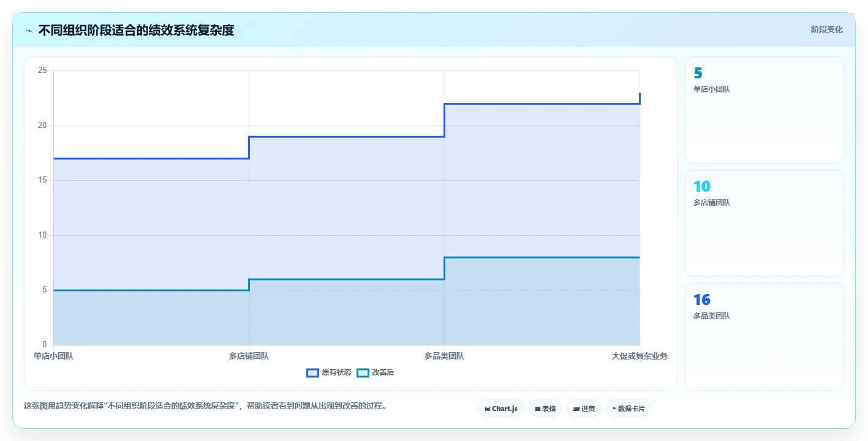Click the chart title 不同组织阶段适合的绩效系统复杂度
The height and width of the screenshot is (441, 868).
pyautogui.click(x=136, y=30)
